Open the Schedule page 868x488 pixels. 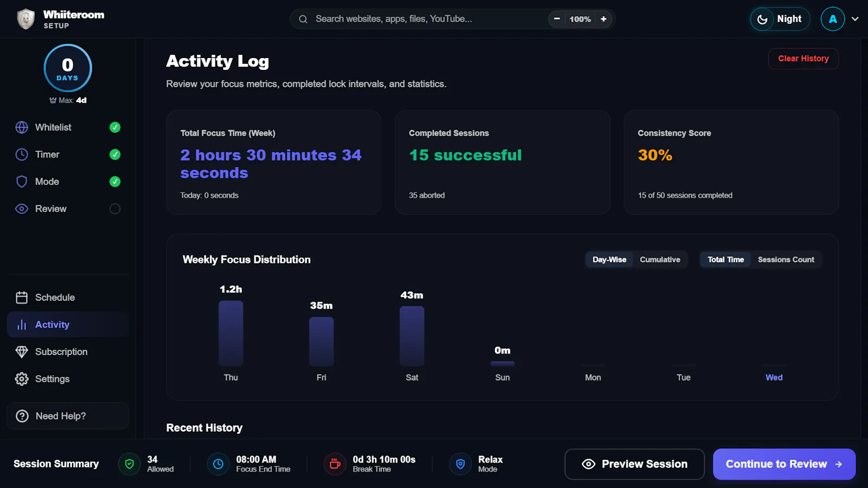click(x=68, y=298)
